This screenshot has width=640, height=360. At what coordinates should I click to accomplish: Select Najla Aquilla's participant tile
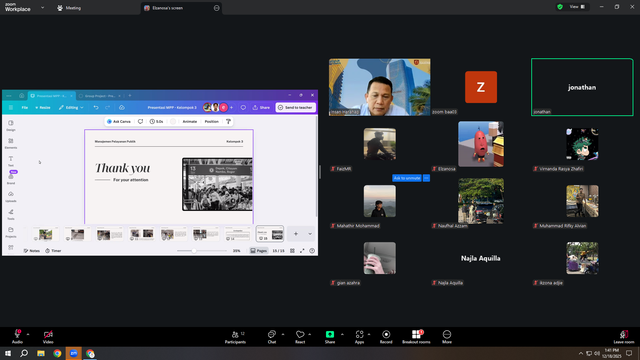pos(481,258)
